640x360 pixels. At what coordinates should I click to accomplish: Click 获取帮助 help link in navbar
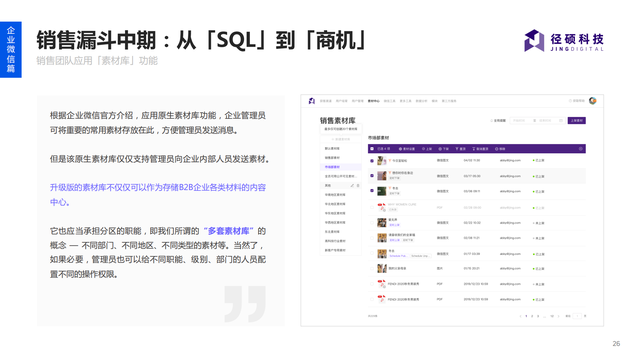[x=578, y=101]
